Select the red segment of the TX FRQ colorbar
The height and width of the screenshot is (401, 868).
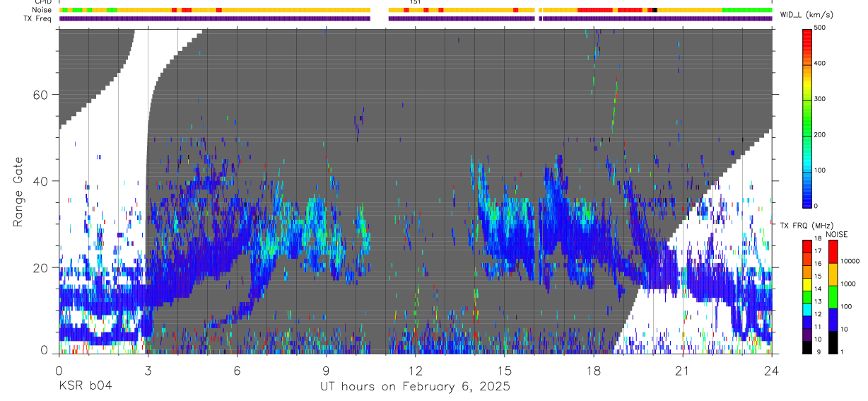[x=807, y=245]
